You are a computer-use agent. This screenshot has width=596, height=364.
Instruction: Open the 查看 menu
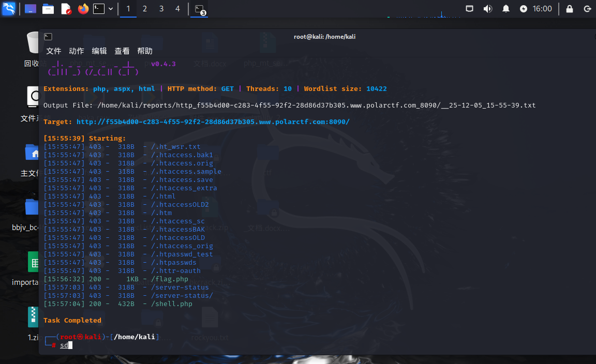click(x=122, y=51)
